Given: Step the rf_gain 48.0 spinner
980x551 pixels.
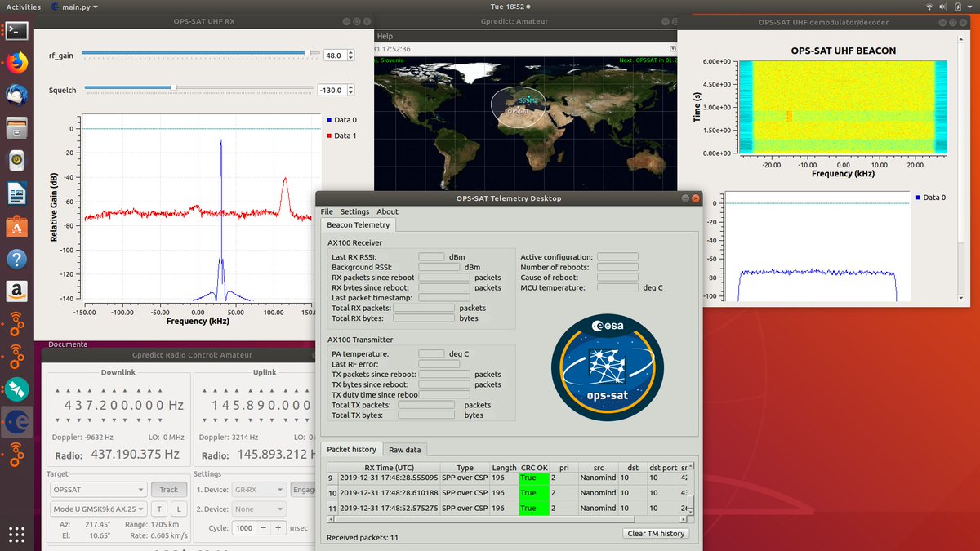Looking at the screenshot, I should click(x=350, y=56).
